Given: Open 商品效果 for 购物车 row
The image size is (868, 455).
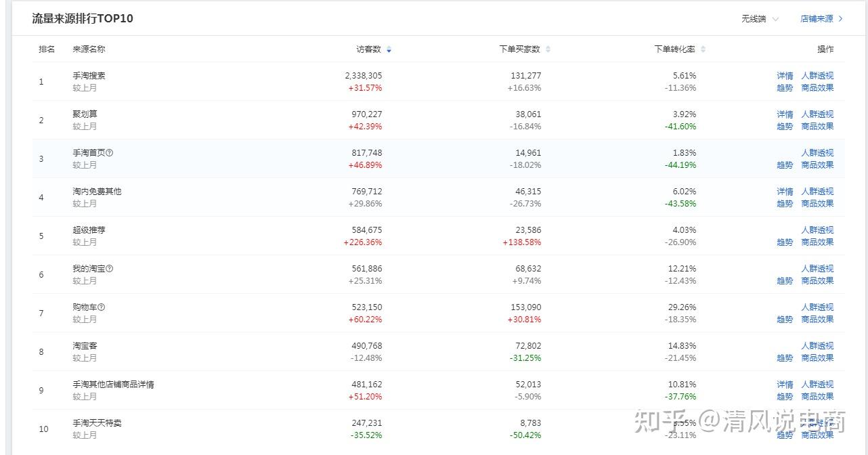Looking at the screenshot, I should tap(817, 320).
